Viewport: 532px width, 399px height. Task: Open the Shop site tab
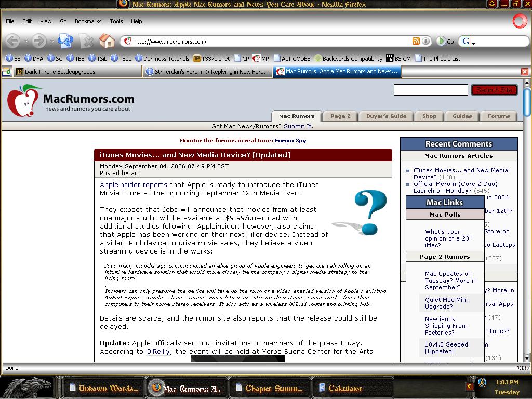[429, 116]
